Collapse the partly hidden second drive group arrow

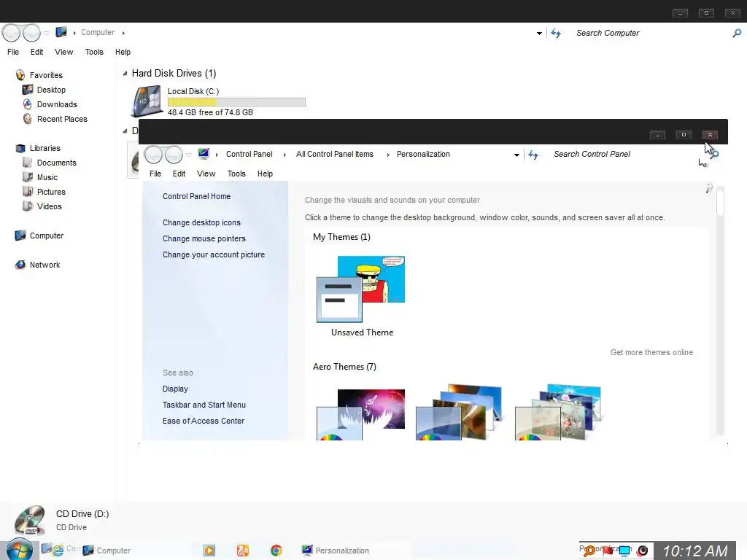[x=125, y=131]
